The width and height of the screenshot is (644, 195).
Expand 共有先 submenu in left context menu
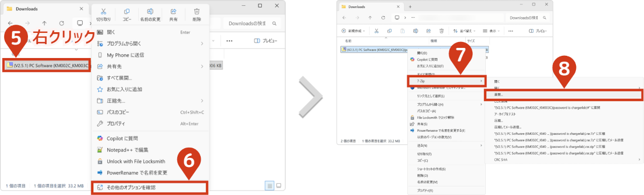click(150, 66)
